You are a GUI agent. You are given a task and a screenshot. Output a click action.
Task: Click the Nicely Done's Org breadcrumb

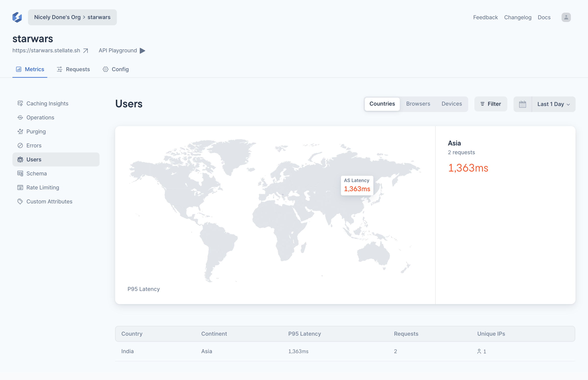57,17
